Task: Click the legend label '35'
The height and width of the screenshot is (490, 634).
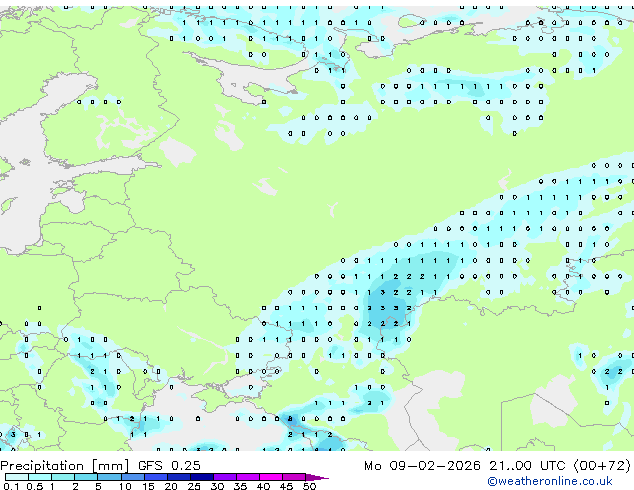Action: tap(240, 486)
